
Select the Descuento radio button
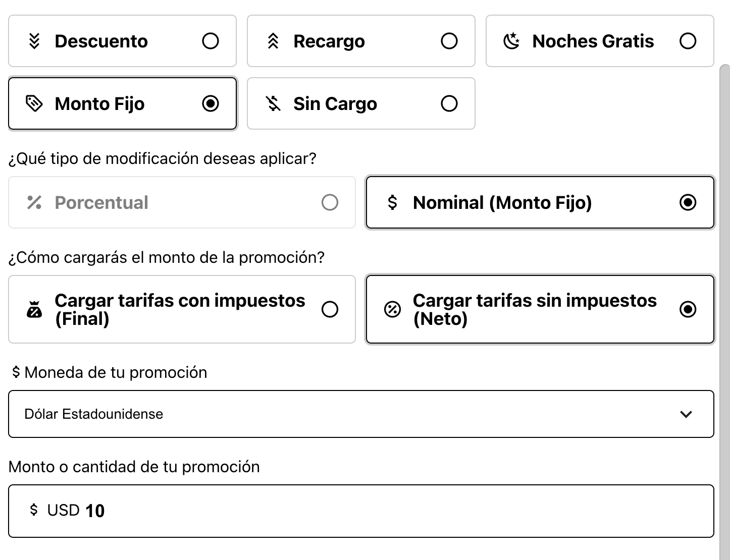pos(211,41)
